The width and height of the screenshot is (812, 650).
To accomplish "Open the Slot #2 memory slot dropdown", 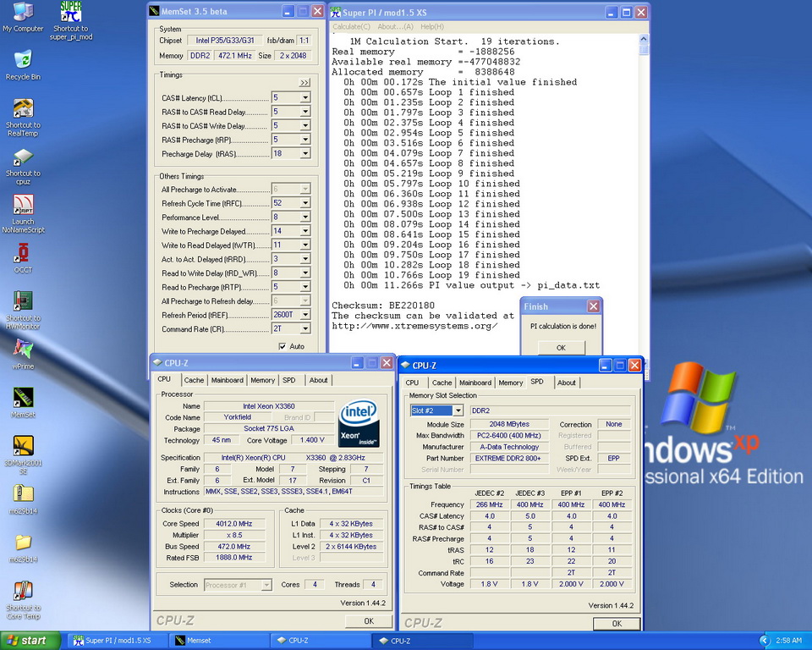I will [458, 410].
